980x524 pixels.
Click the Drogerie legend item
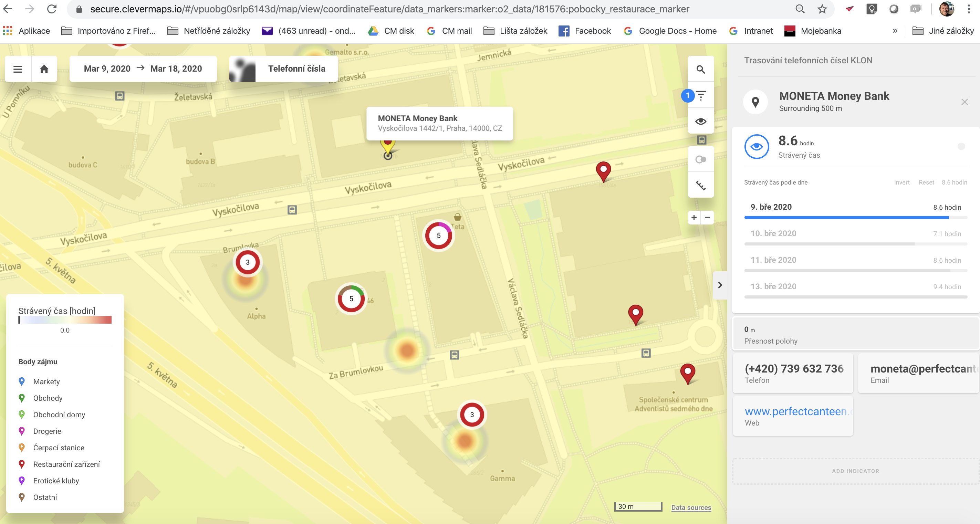click(x=40, y=431)
